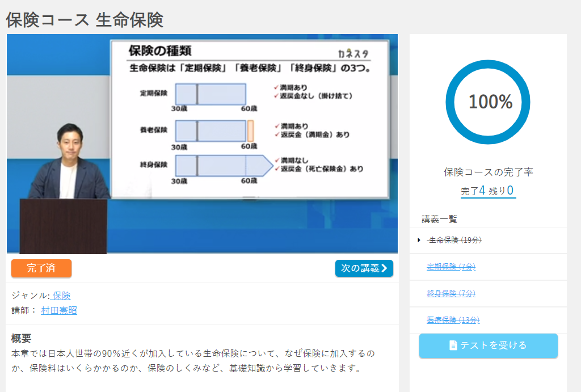Viewport: 581px width, 392px height.
Task: Click the instructor standing in the video
Action: 69,165
